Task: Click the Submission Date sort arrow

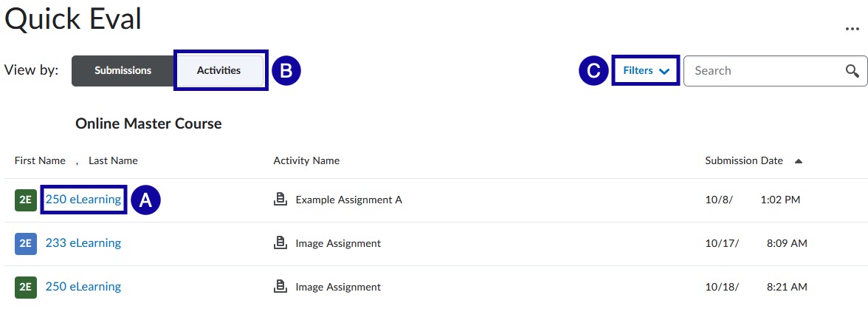Action: pyautogui.click(x=799, y=161)
